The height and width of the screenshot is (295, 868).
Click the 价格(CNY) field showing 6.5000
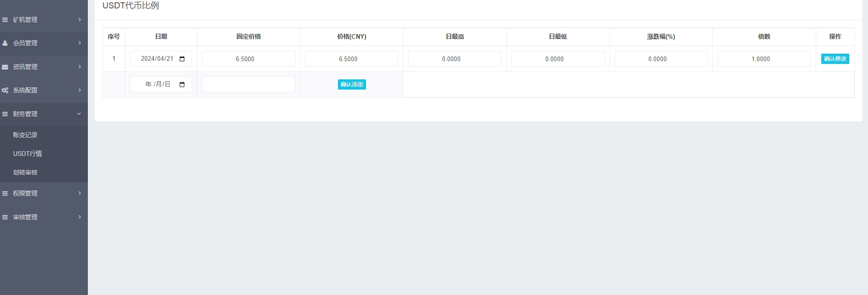click(x=352, y=59)
